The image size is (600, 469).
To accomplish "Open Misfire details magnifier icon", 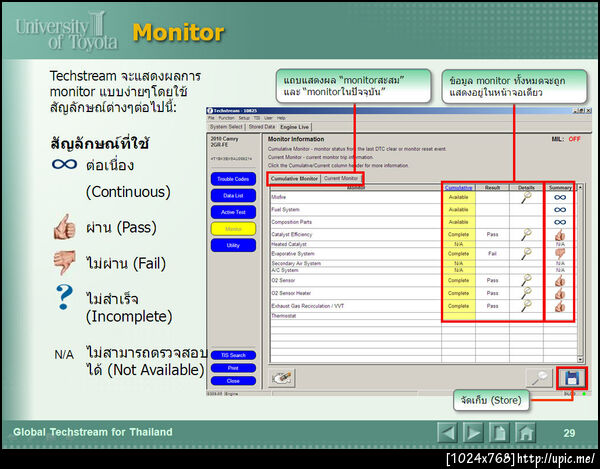I will tap(527, 197).
